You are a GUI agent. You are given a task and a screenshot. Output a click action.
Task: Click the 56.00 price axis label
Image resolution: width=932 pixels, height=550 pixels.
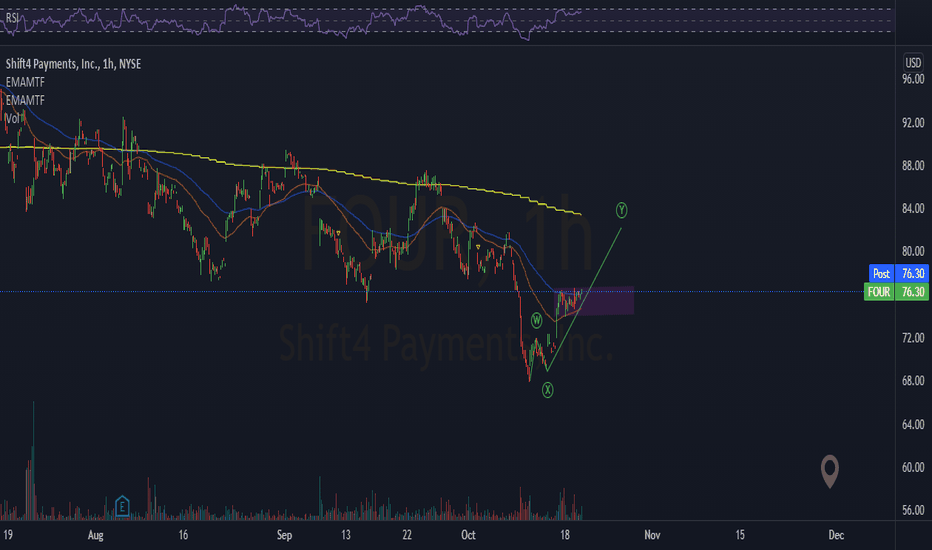[x=913, y=510]
